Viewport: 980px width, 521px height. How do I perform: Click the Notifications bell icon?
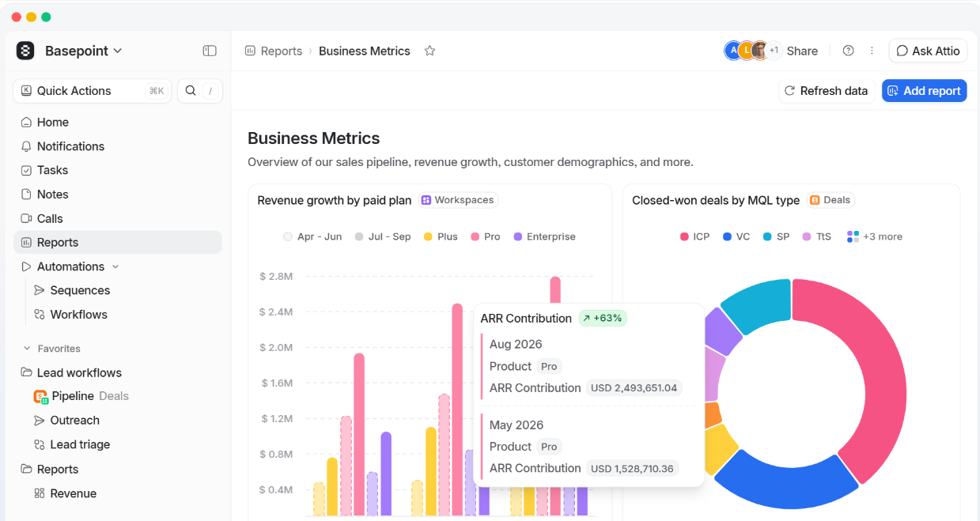coord(26,146)
